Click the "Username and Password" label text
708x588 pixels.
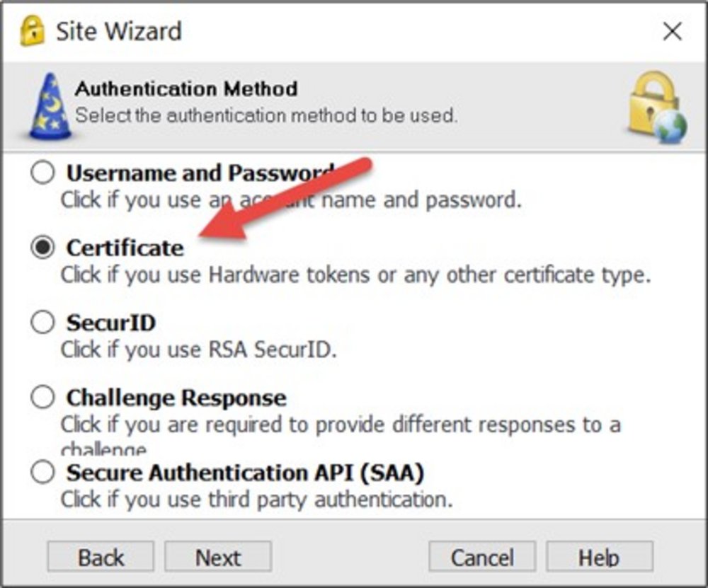[x=200, y=173]
